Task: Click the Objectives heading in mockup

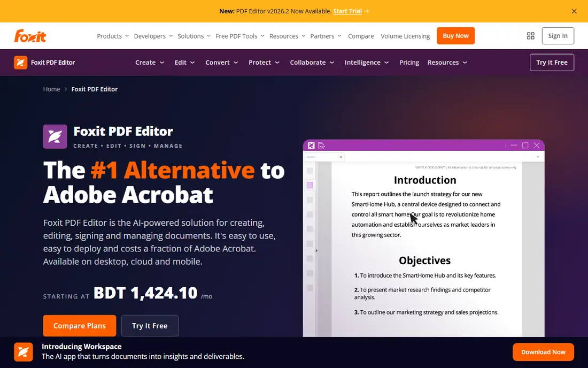Action: [424, 260]
